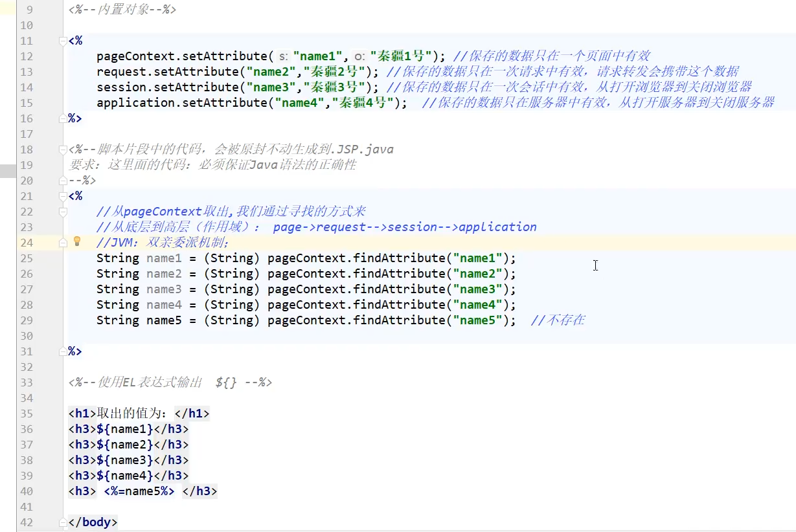796x532 pixels.
Task: Click the fold end marker at line 31
Action: [x=63, y=351]
